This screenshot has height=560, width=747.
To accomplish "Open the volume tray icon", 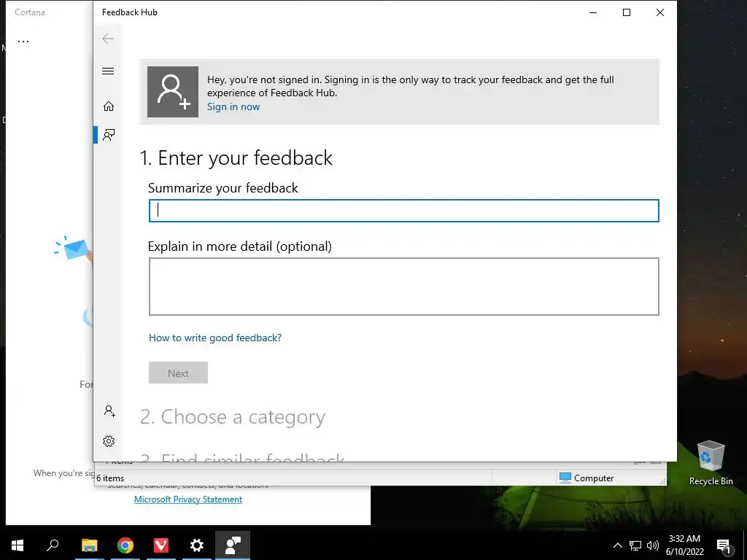I will point(653,545).
